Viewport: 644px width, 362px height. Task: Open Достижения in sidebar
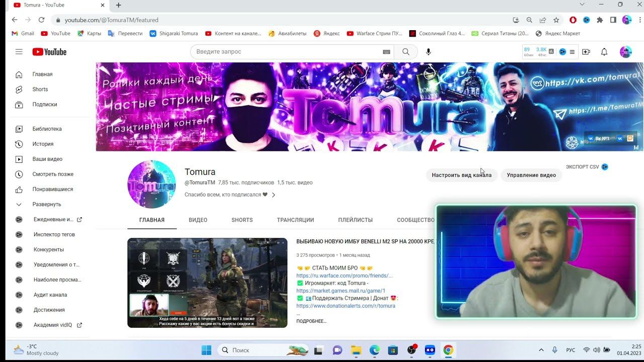click(x=50, y=310)
